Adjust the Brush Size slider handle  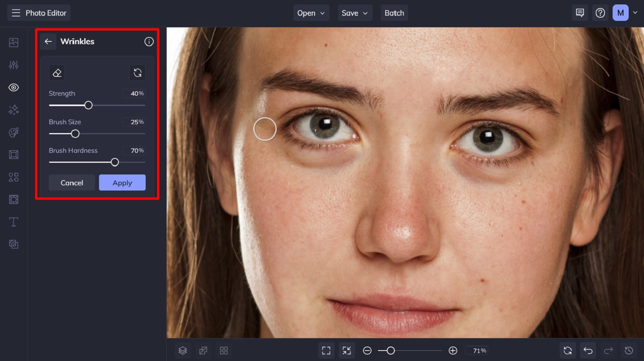[x=75, y=134]
